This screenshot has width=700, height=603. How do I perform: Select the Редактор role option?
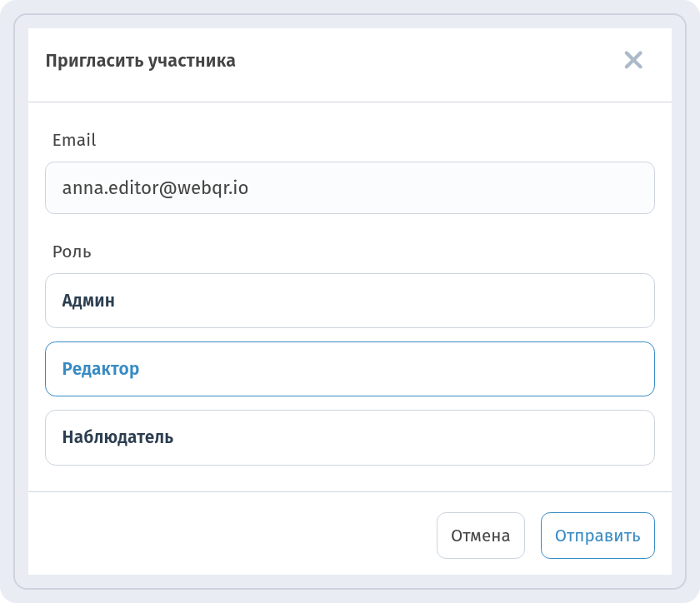(x=349, y=369)
